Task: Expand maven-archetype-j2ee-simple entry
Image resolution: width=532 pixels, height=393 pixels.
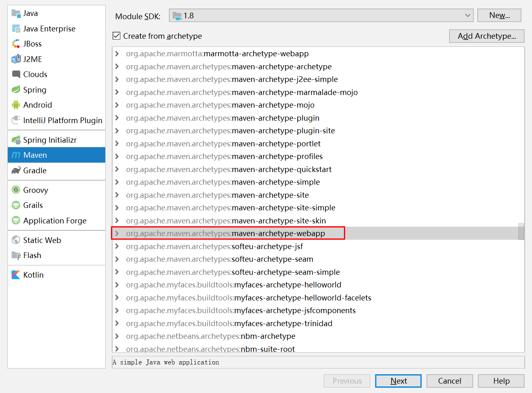Action: click(x=117, y=79)
